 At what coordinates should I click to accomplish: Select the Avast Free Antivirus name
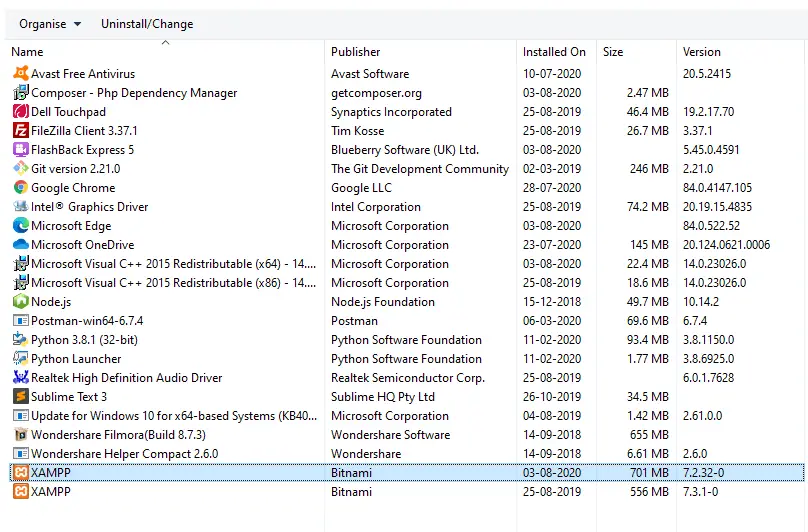coord(83,74)
